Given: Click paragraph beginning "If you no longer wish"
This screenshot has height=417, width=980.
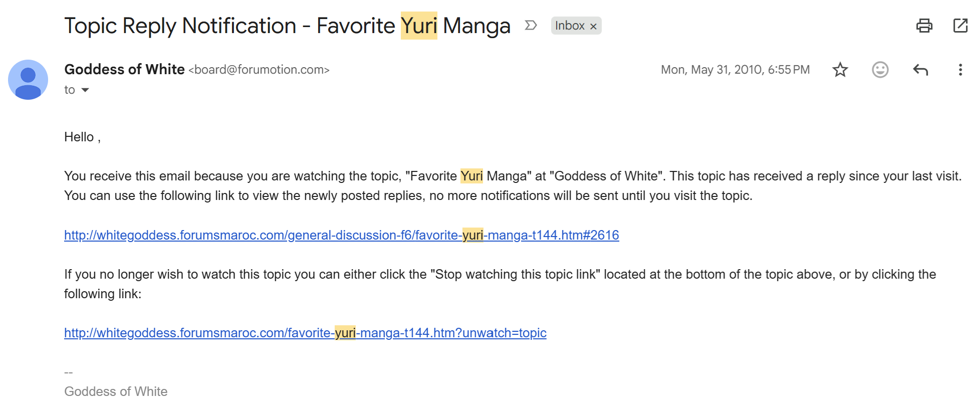Looking at the screenshot, I should (x=500, y=284).
